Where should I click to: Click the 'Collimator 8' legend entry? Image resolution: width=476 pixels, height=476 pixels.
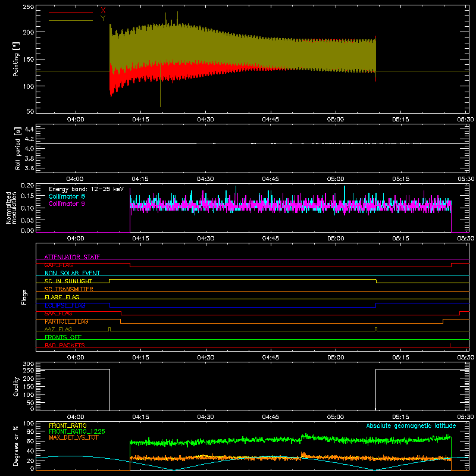[x=67, y=196]
